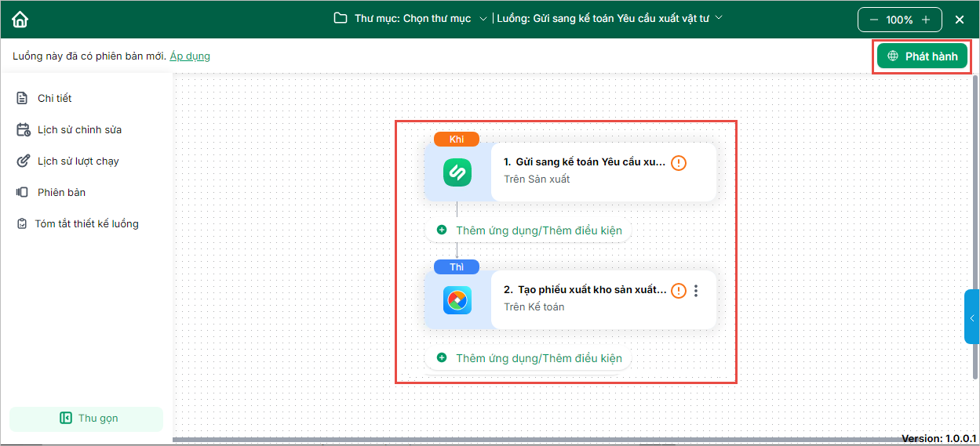Image resolution: width=980 pixels, height=446 pixels.
Task: Click Trên Kế toán subtitle
Action: point(534,306)
